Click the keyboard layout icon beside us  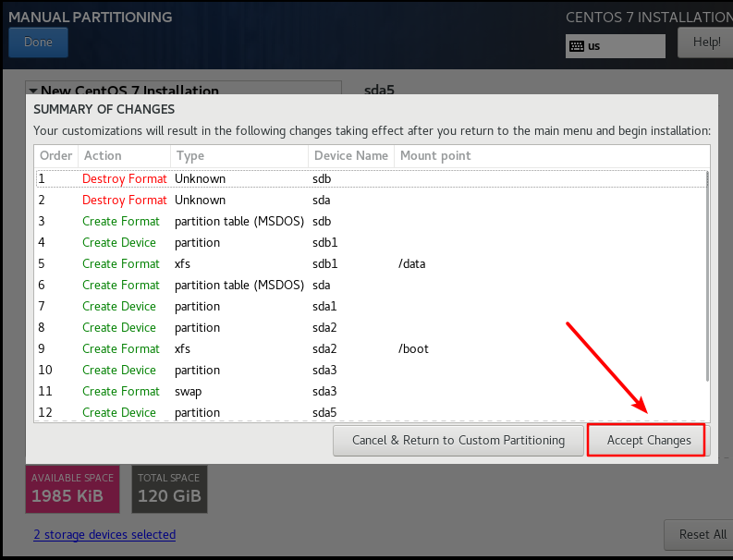[577, 46]
